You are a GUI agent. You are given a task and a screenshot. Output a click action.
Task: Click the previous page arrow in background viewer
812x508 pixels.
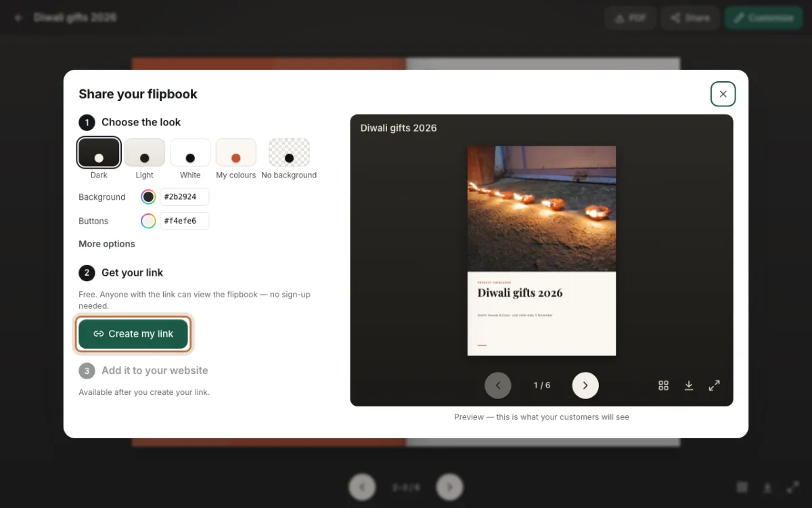tap(362, 487)
